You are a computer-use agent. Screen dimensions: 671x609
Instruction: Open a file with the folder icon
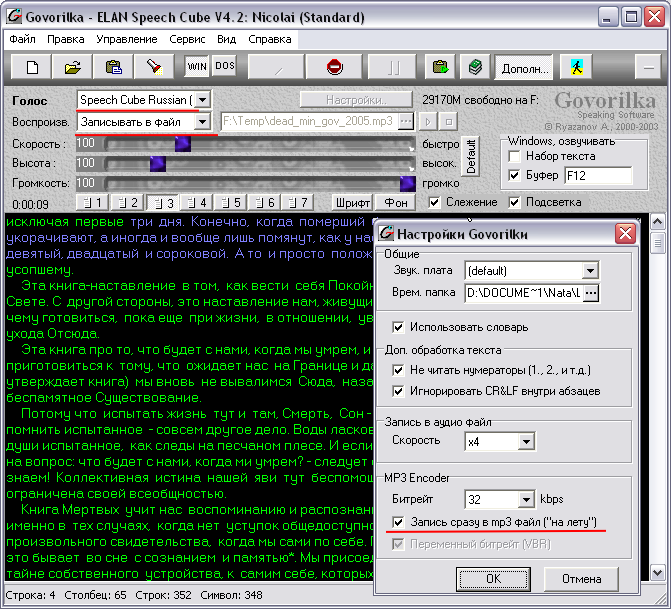pos(72,67)
